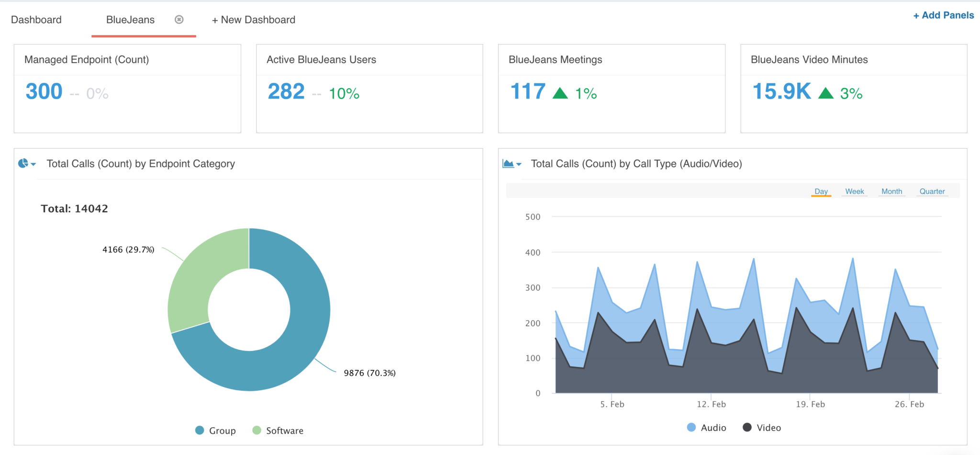Click the 9876 (70.3%) slice label
Screen dimensions: 980x455
coord(369,373)
